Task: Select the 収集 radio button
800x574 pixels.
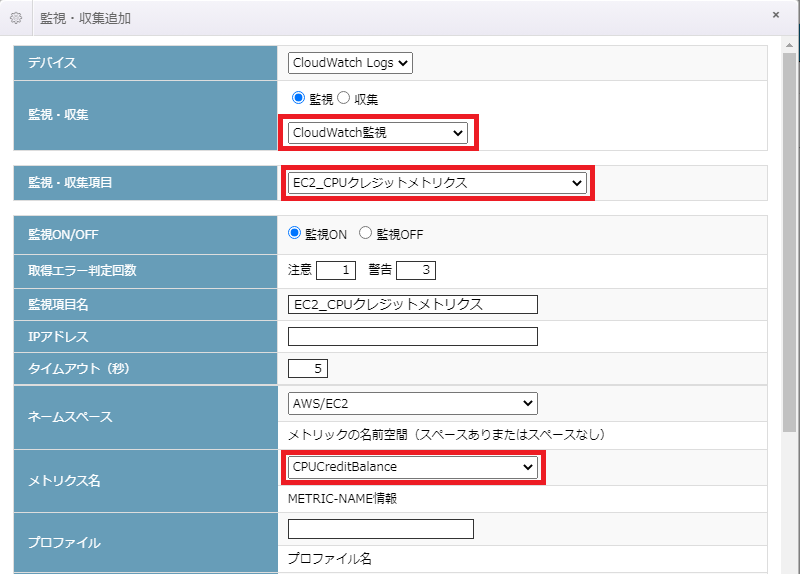Action: (x=343, y=97)
